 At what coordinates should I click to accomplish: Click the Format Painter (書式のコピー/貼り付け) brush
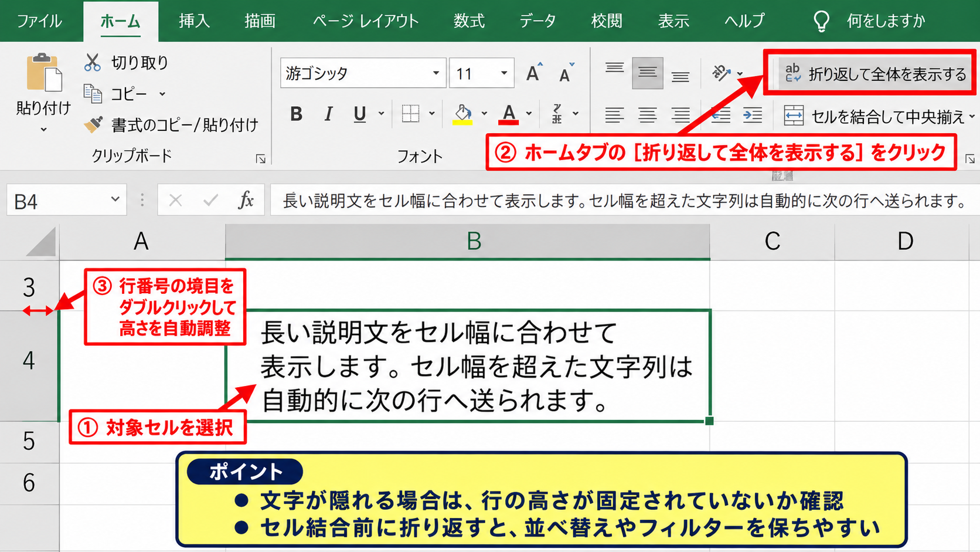(93, 124)
